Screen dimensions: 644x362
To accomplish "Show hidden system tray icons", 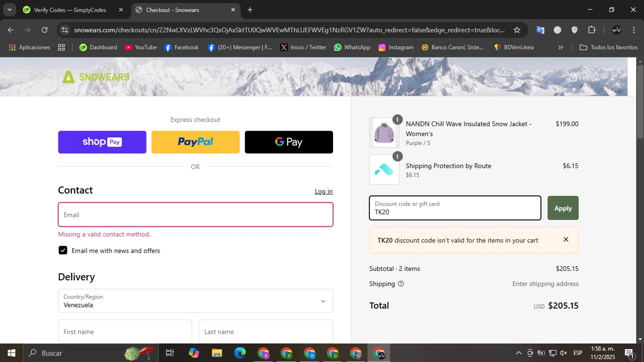I will (x=519, y=353).
